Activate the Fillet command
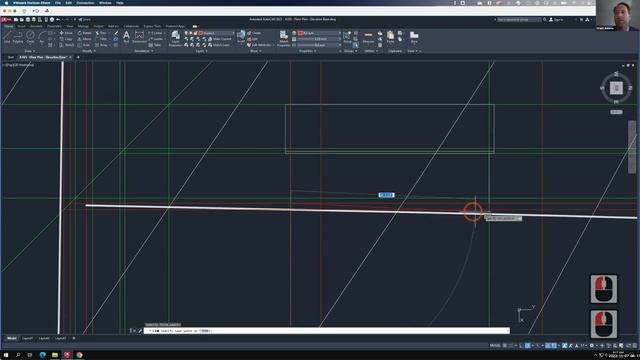 click(x=101, y=39)
